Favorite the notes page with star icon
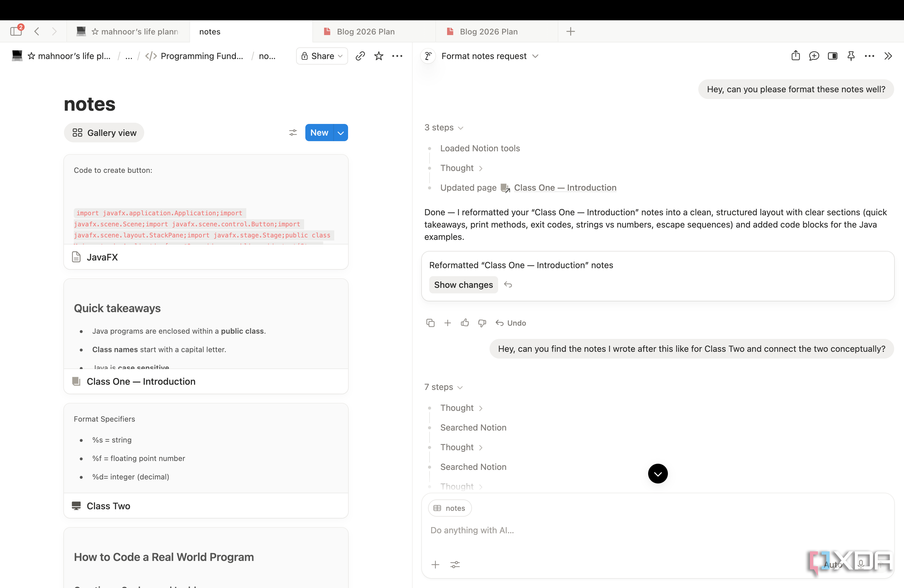Viewport: 904px width, 588px height. [x=379, y=56]
